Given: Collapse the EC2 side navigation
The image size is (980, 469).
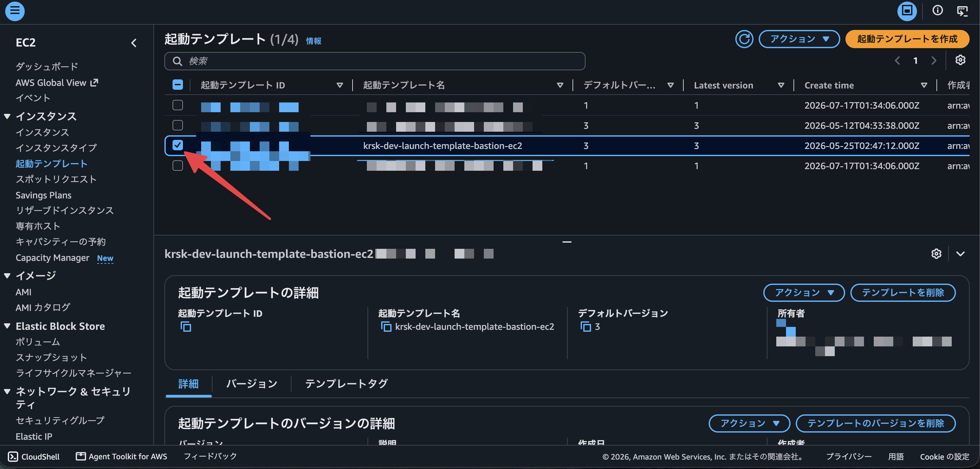Looking at the screenshot, I should (x=134, y=43).
